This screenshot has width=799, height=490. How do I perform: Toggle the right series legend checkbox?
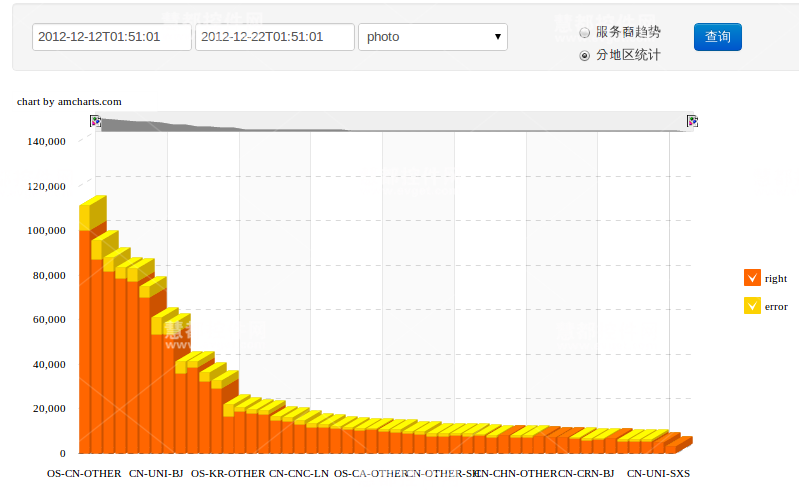point(752,278)
